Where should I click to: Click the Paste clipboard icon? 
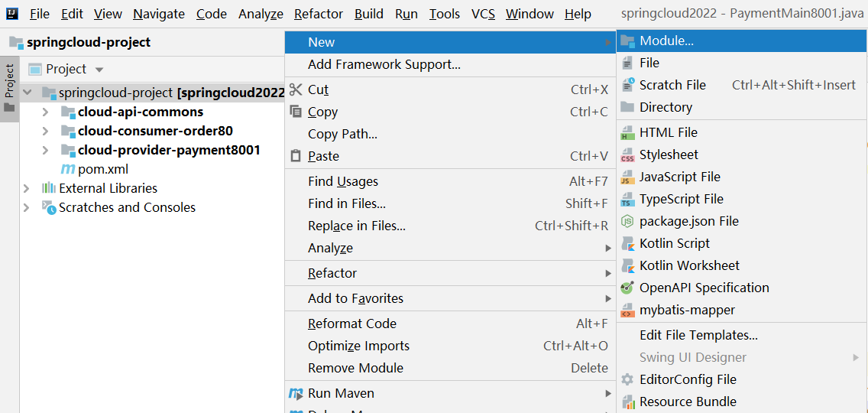tap(296, 156)
